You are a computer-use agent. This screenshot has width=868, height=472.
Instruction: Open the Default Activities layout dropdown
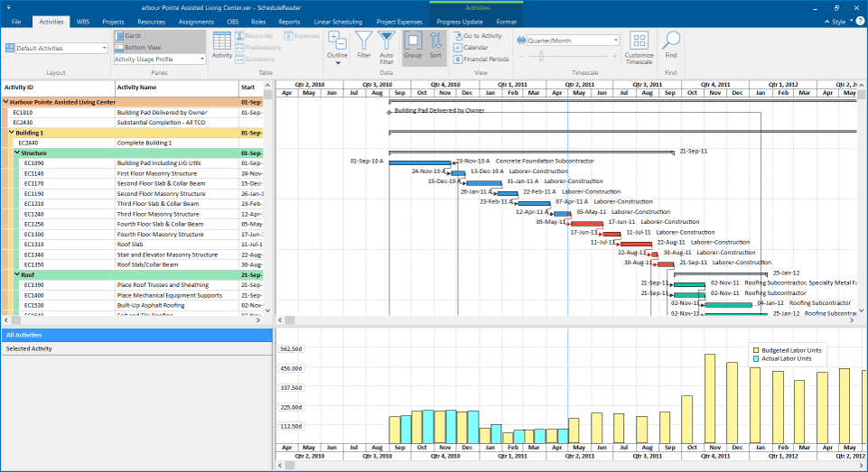104,48
